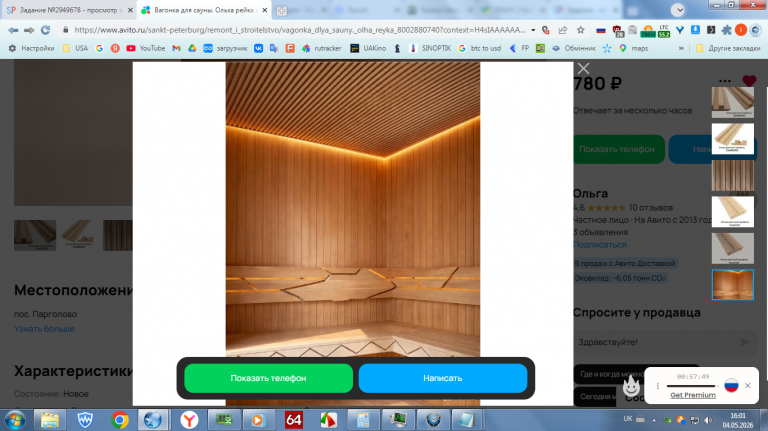Open the Google Drive bookmark icon

coord(192,48)
